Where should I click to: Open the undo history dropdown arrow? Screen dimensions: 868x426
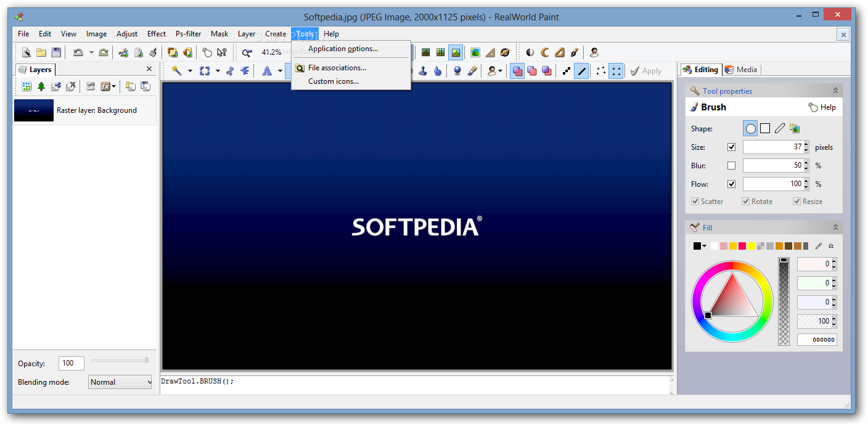tap(91, 52)
